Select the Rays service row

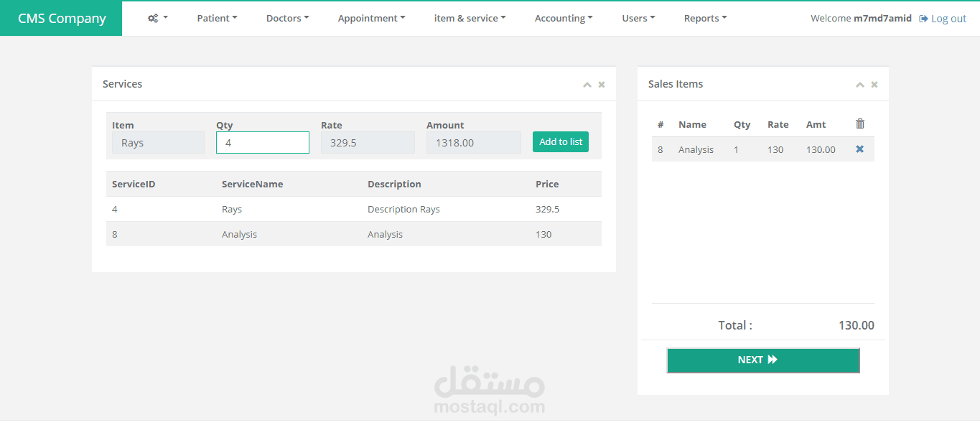point(354,209)
